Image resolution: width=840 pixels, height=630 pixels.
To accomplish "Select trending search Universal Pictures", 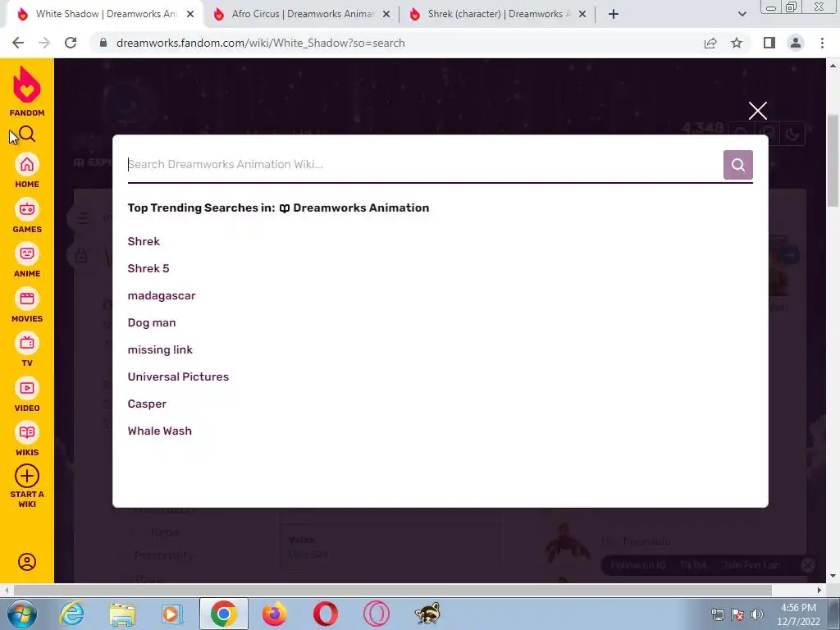I will pyautogui.click(x=178, y=377).
